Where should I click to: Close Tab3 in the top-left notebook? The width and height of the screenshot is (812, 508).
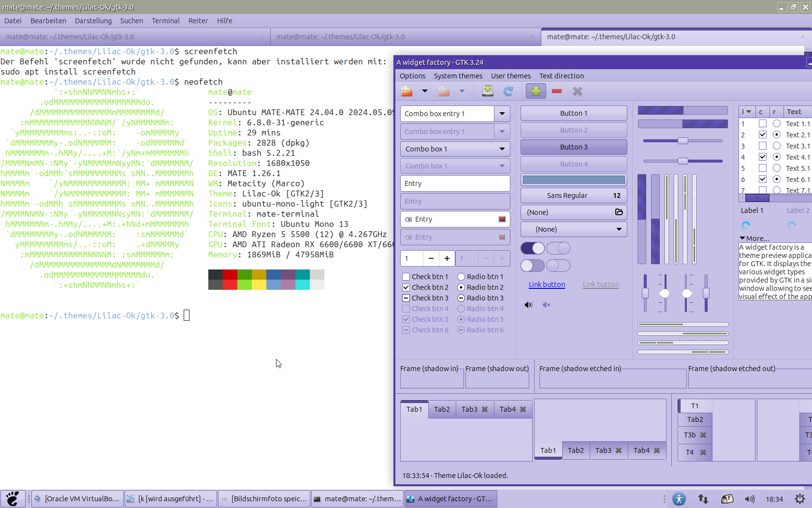click(x=485, y=409)
